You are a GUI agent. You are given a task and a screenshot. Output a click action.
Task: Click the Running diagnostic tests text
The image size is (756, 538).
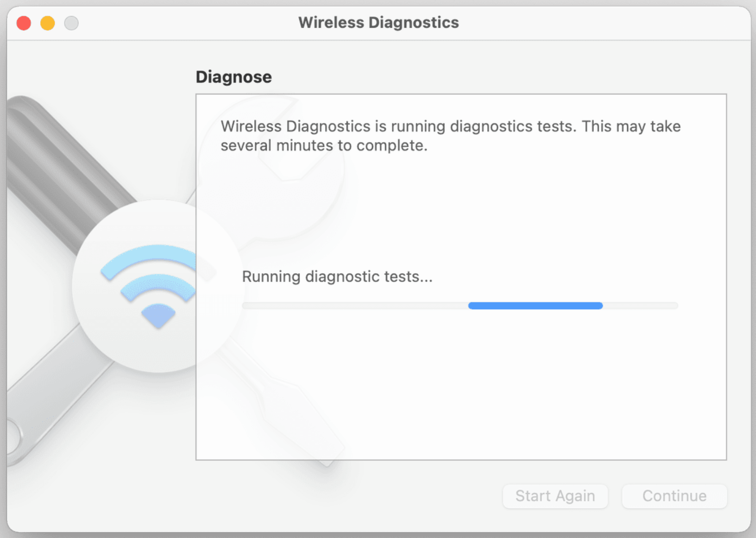tap(337, 276)
